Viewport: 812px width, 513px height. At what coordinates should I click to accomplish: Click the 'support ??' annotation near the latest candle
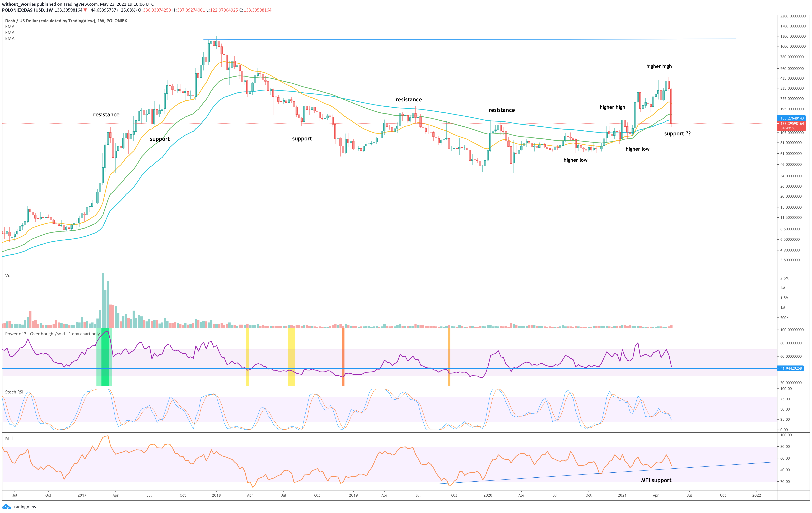pyautogui.click(x=678, y=134)
